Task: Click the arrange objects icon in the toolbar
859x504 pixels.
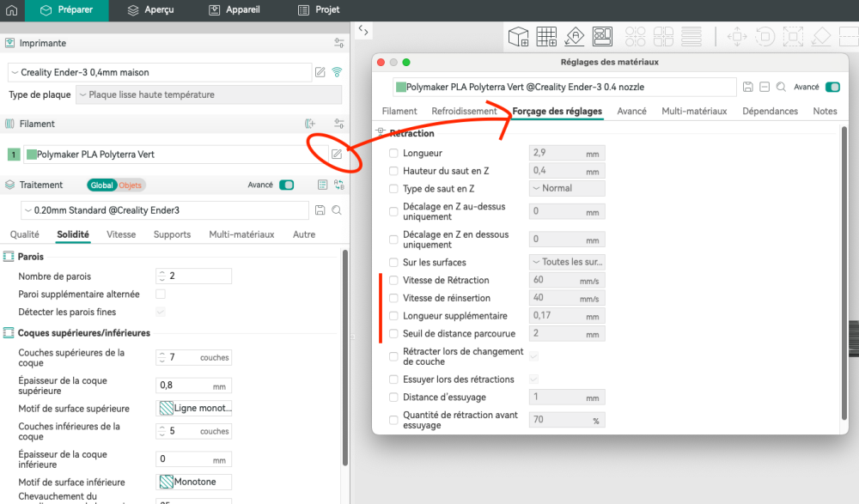Action: [602, 37]
